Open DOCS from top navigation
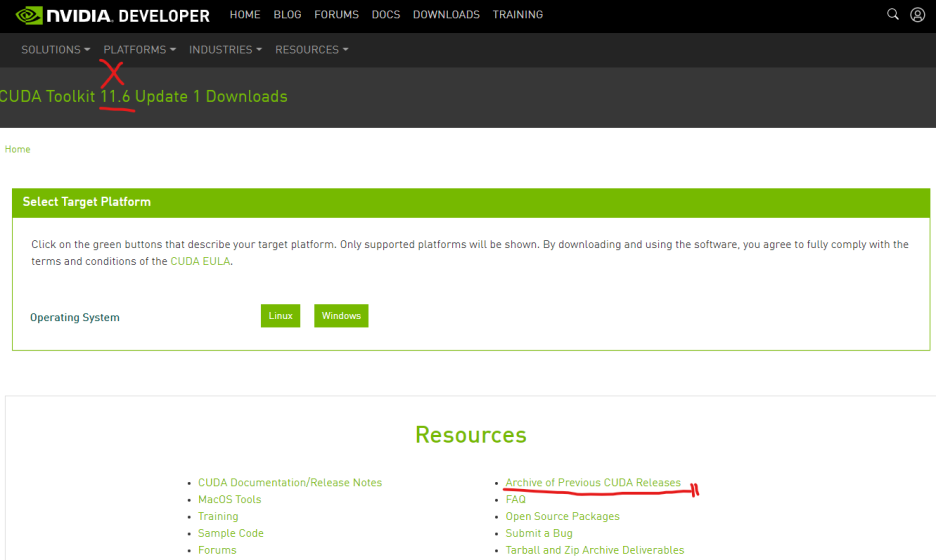This screenshot has height=560, width=936. tap(386, 14)
